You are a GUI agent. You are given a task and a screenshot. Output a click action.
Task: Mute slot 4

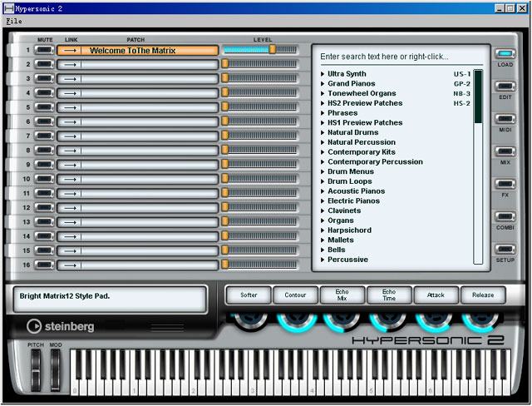tap(44, 93)
